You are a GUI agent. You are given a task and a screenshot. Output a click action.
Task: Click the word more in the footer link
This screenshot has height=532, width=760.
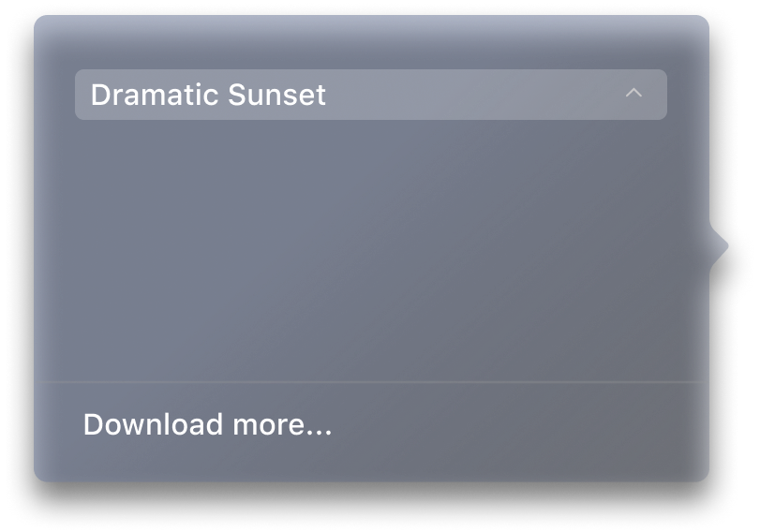(266, 424)
